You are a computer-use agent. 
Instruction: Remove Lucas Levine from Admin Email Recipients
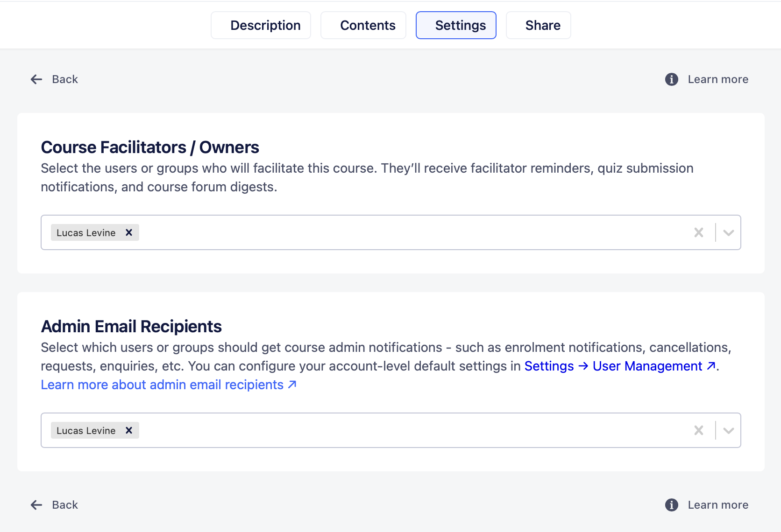(x=129, y=430)
